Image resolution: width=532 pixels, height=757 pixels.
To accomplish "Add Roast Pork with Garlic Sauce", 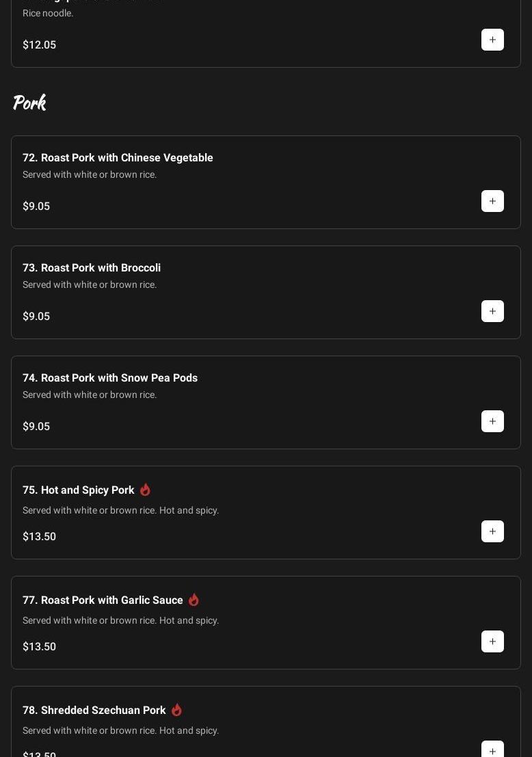I will pyautogui.click(x=492, y=641).
